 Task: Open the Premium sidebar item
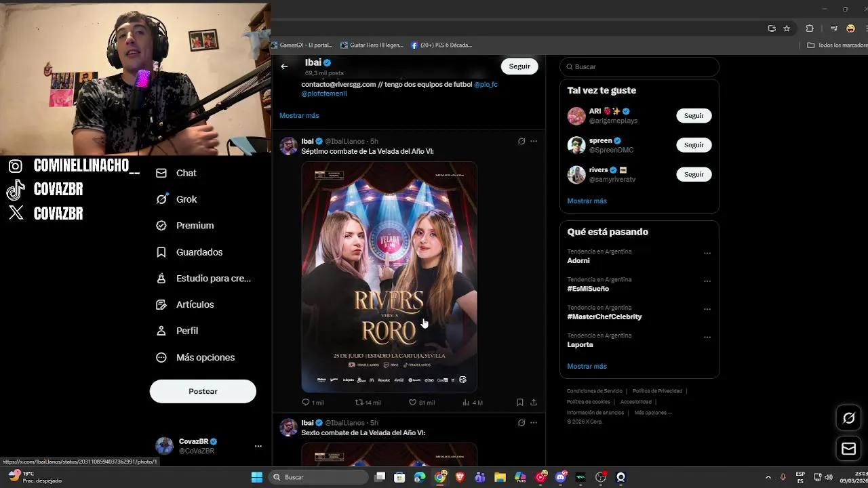[x=184, y=226]
